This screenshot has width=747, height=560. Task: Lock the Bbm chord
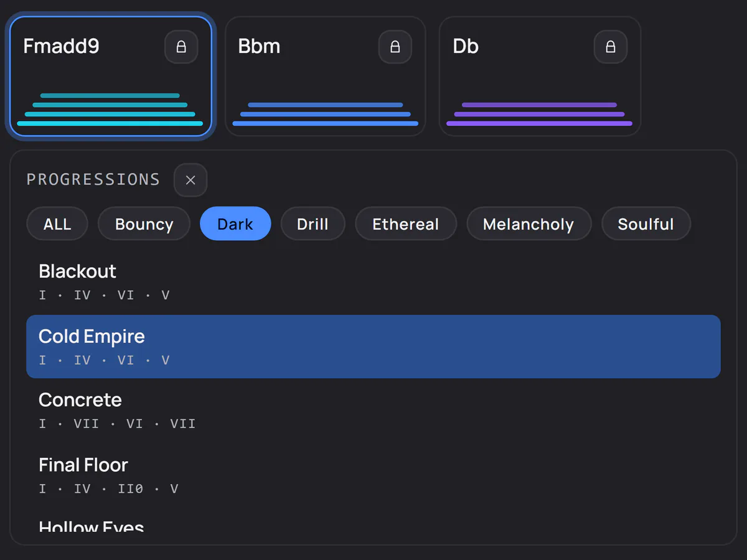pos(395,47)
